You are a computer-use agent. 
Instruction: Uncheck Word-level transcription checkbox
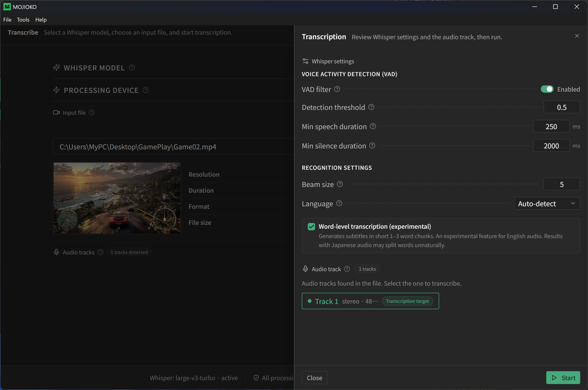[x=311, y=227]
